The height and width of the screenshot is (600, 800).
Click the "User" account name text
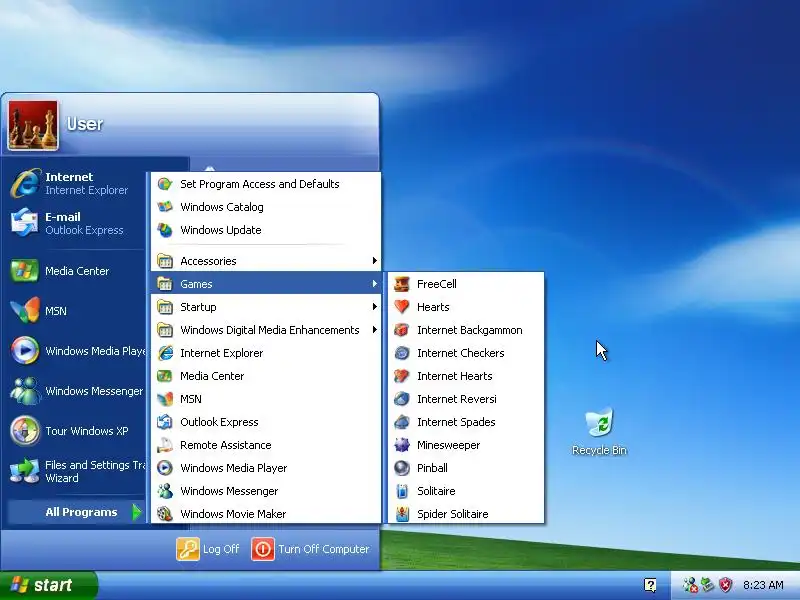pyautogui.click(x=85, y=124)
